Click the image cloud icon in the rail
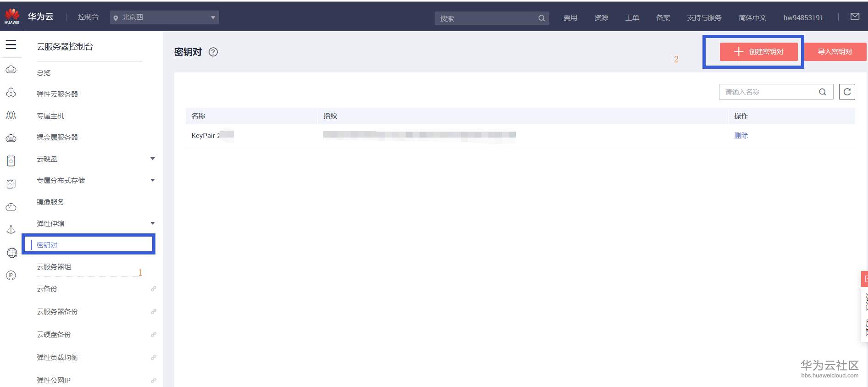The height and width of the screenshot is (387, 868). click(x=11, y=207)
